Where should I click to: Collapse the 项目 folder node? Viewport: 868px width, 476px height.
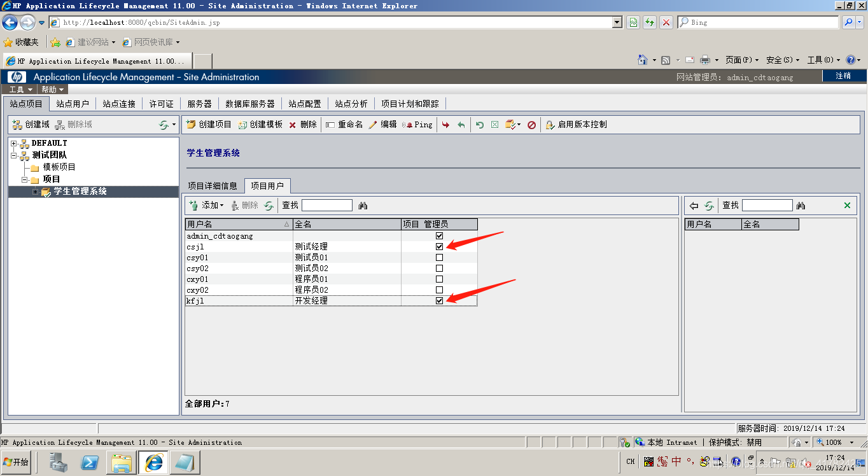24,179
